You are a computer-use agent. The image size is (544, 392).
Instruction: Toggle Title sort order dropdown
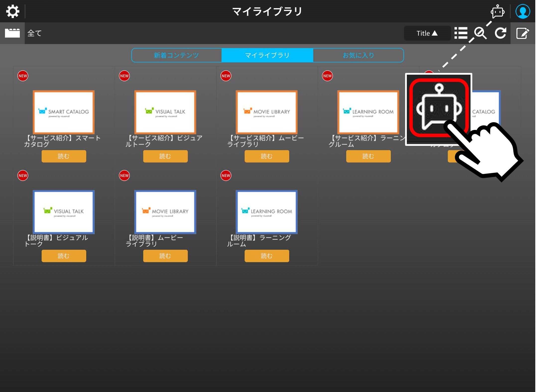click(427, 33)
